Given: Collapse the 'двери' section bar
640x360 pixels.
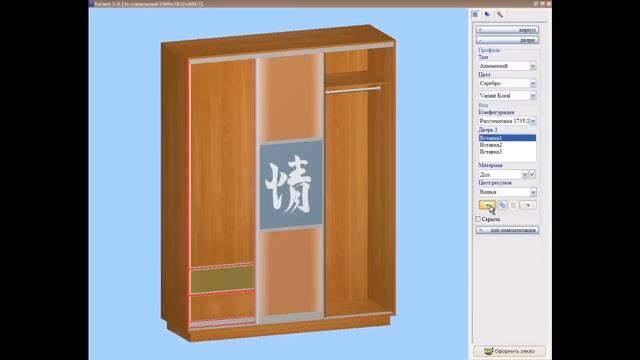Looking at the screenshot, I should 507,40.
